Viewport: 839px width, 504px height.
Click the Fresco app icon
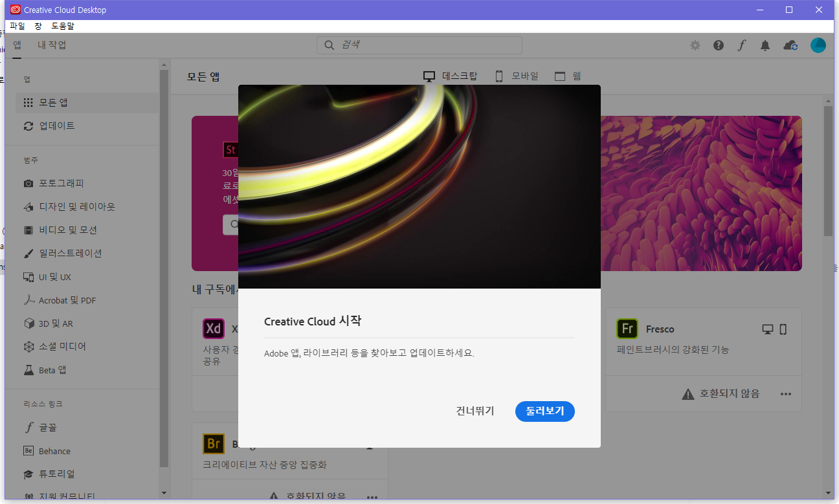coord(627,329)
